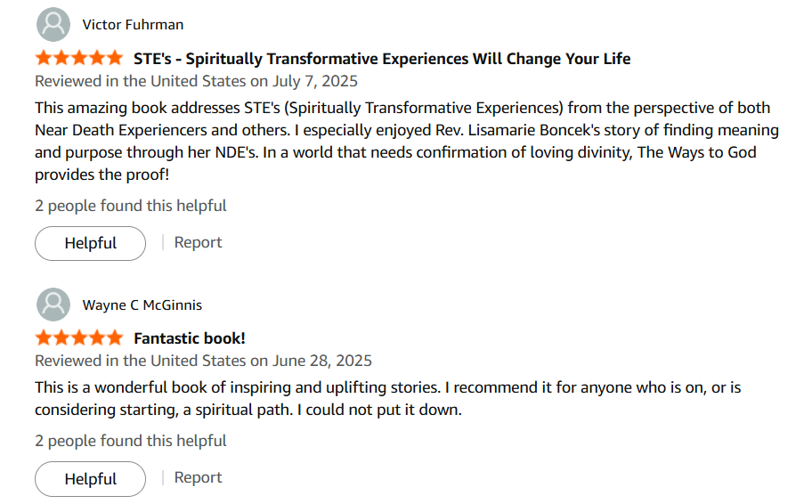The height and width of the screenshot is (504, 812).
Task: Click Wayne C McGinnis's profile avatar icon
Action: tap(53, 305)
